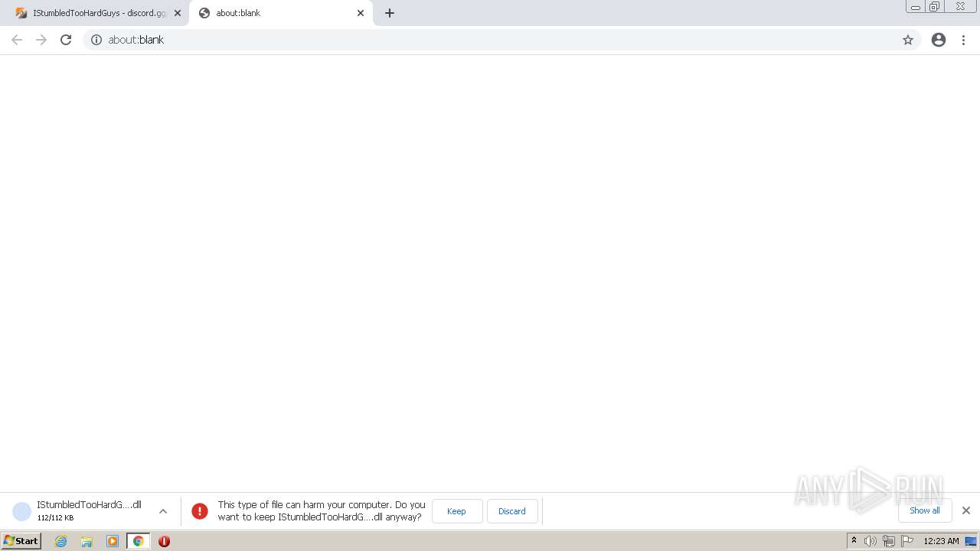
Task: Open the Chrome profile menu
Action: tap(939, 40)
